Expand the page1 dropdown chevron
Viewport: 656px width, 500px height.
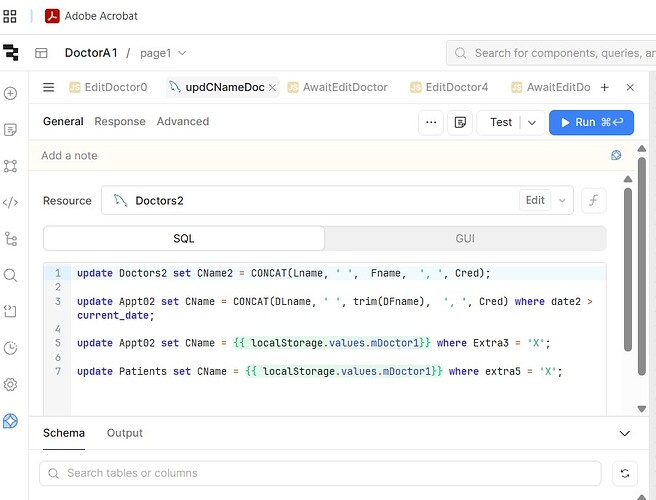(x=182, y=53)
